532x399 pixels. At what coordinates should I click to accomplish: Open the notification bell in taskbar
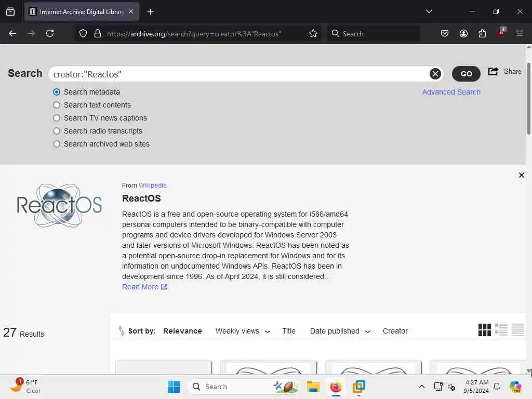click(497, 387)
